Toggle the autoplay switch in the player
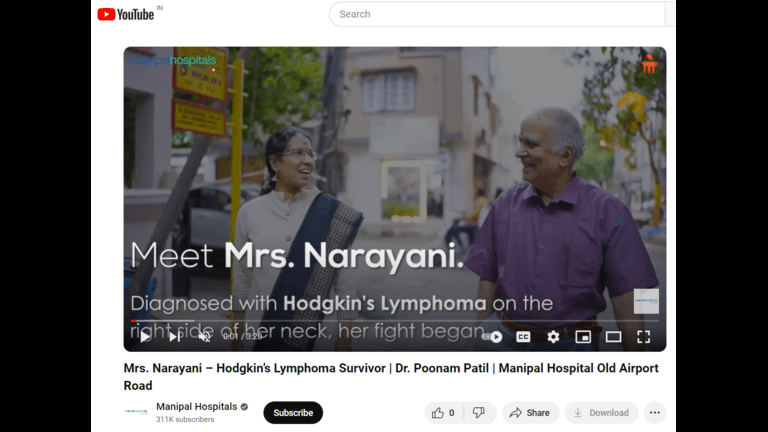Viewport: 768px width, 432px height. (493, 336)
